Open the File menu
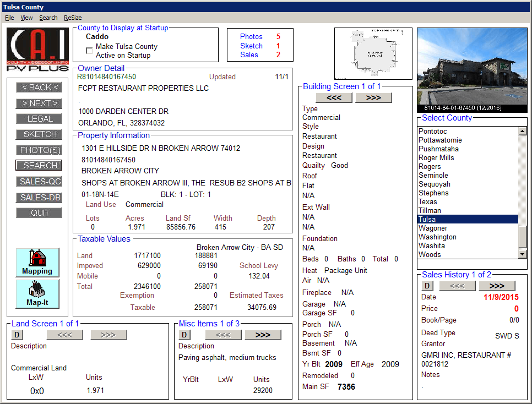Screen dimensions: 532x404 9,18
